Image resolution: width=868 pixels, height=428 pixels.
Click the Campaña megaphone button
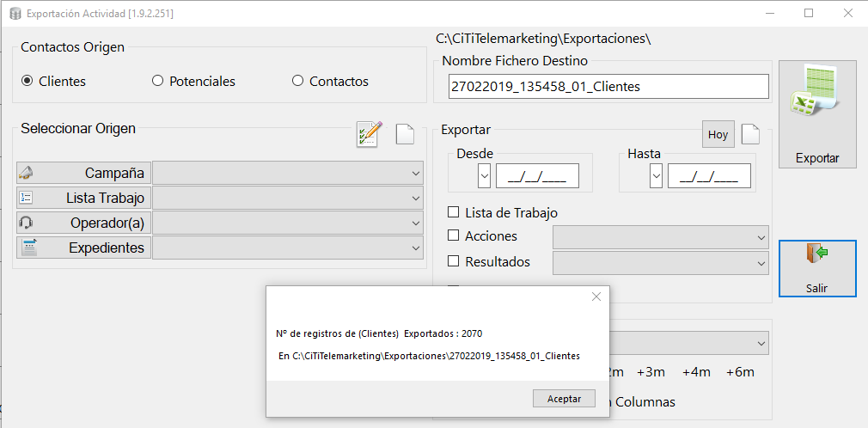(83, 173)
